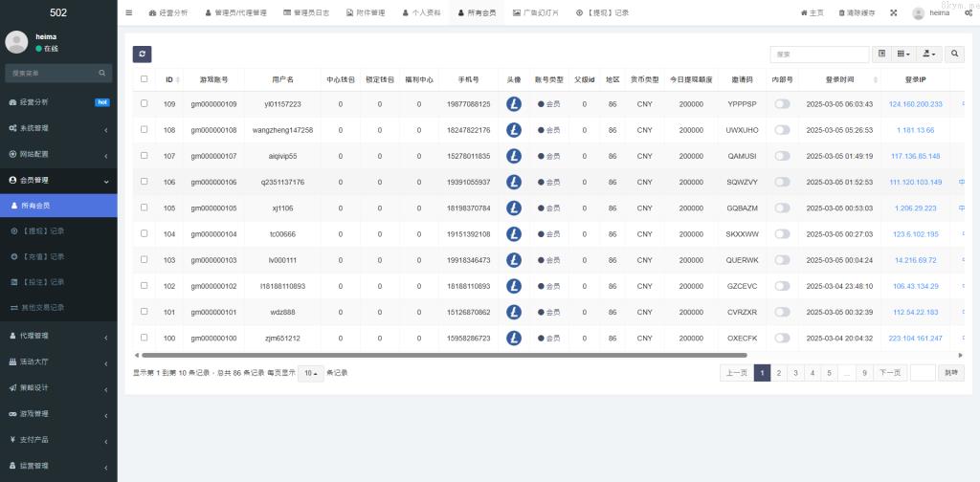Open settings gears icon at top right
Viewport: 980px width, 482px height.
tap(968, 13)
